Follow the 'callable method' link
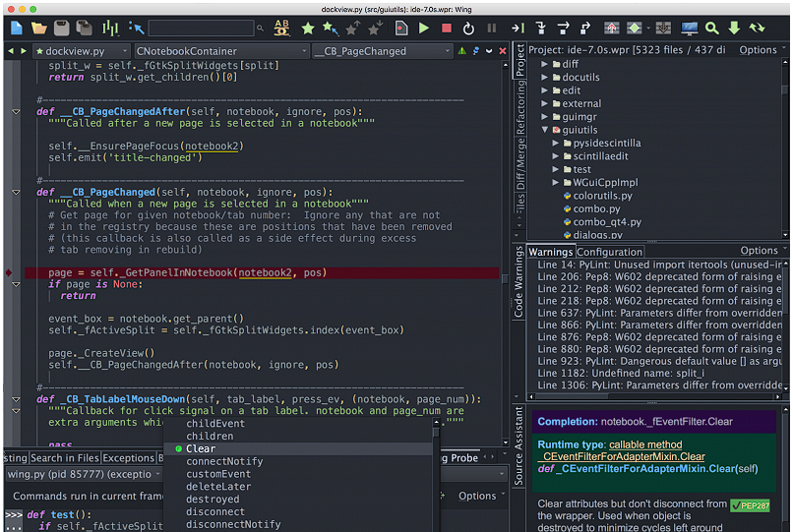Viewport: 793px width, 532px height. [645, 445]
